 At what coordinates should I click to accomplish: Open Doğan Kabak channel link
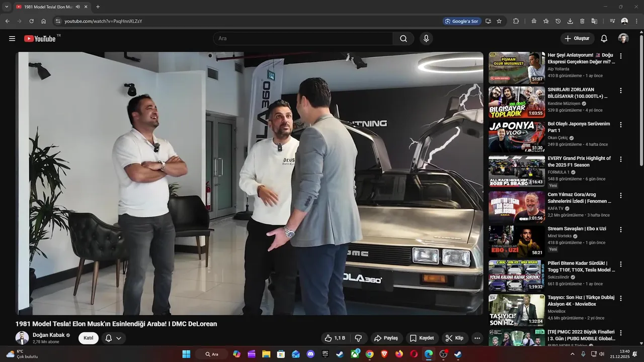pyautogui.click(x=48, y=335)
